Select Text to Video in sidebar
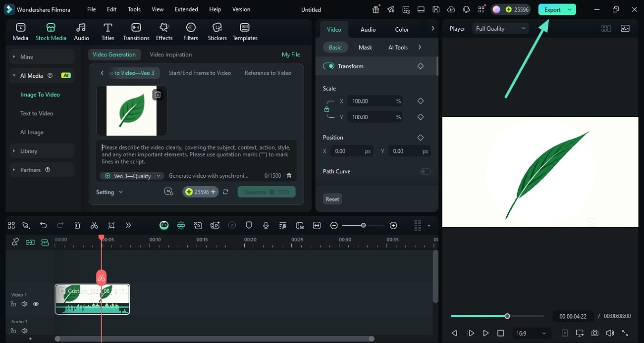644x343 pixels. (x=37, y=113)
